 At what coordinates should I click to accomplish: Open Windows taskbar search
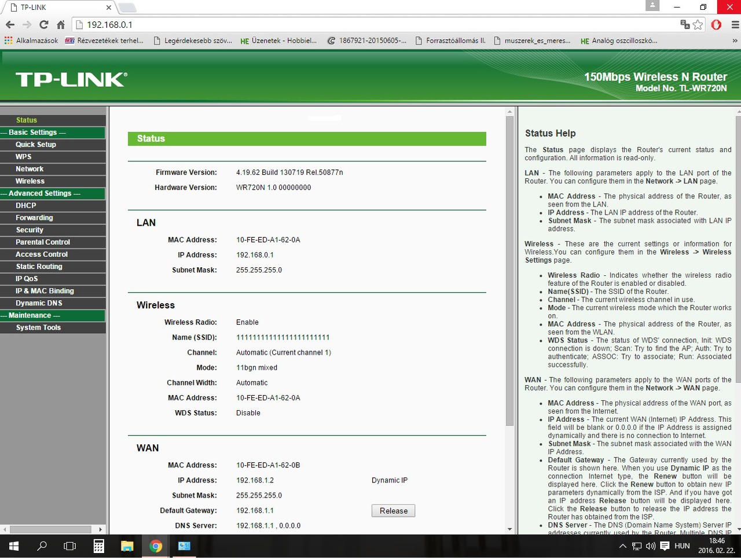pos(42,546)
